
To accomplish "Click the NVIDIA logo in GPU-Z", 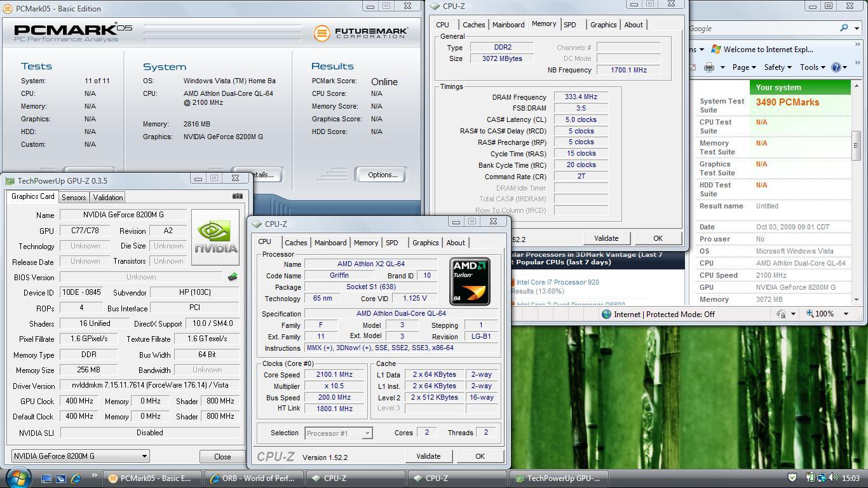I will coord(215,237).
